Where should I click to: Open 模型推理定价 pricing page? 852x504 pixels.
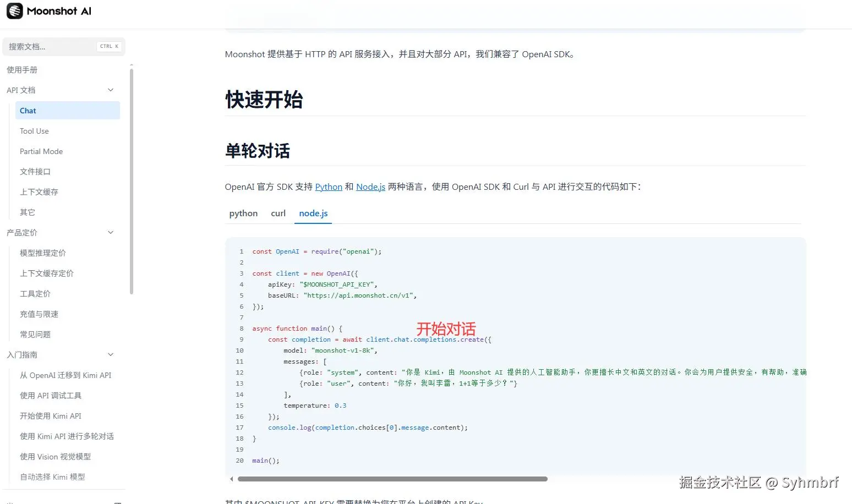[x=43, y=253]
